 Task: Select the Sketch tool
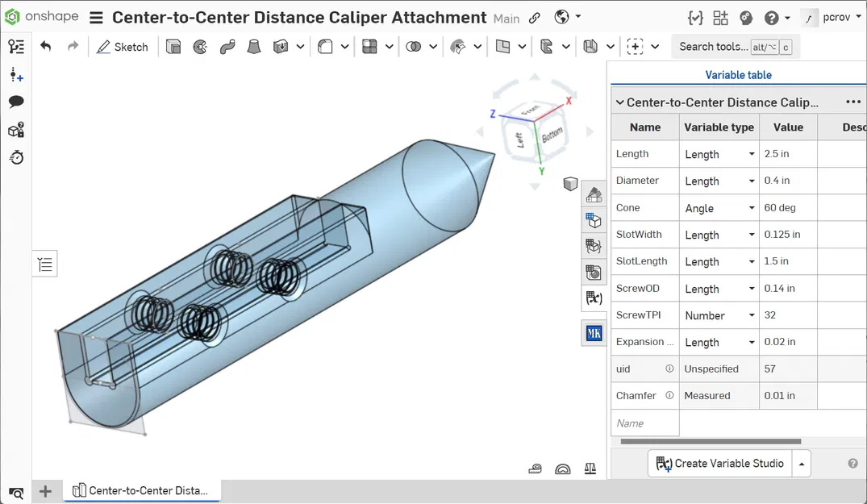(123, 47)
